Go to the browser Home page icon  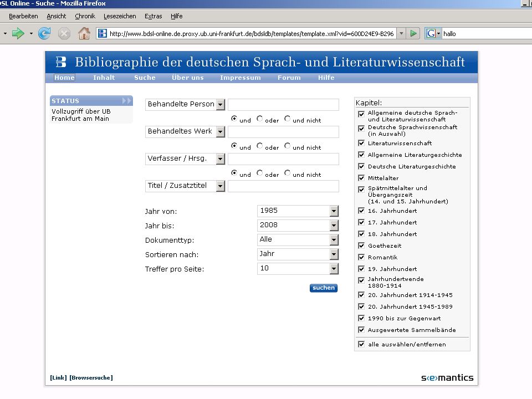[x=84, y=33]
